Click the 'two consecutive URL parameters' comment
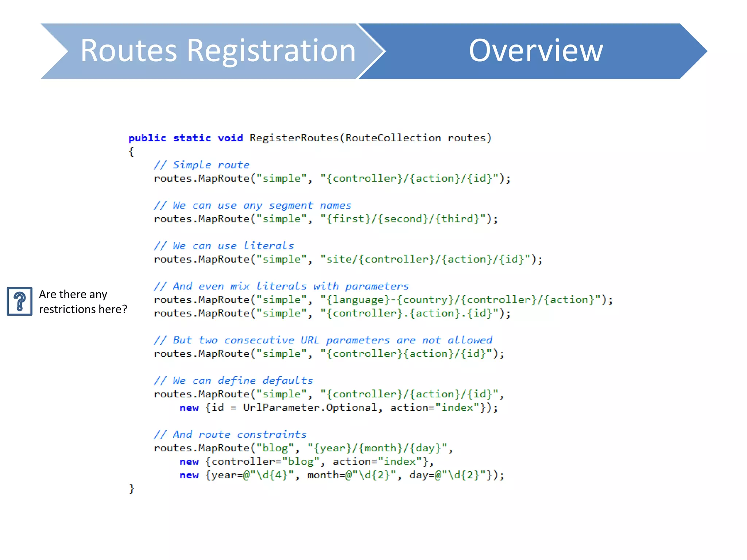This screenshot has width=747, height=560. (323, 340)
